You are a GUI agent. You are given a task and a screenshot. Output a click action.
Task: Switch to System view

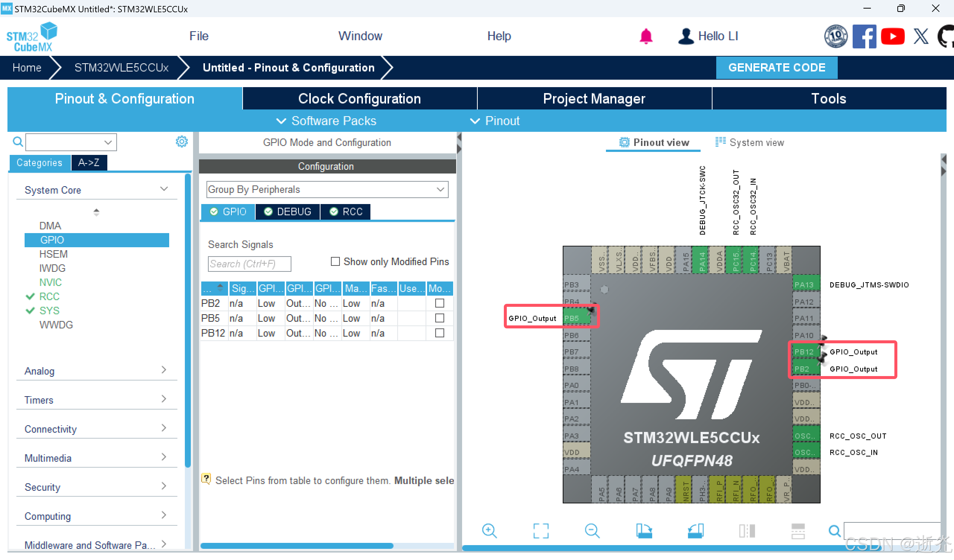coord(749,142)
